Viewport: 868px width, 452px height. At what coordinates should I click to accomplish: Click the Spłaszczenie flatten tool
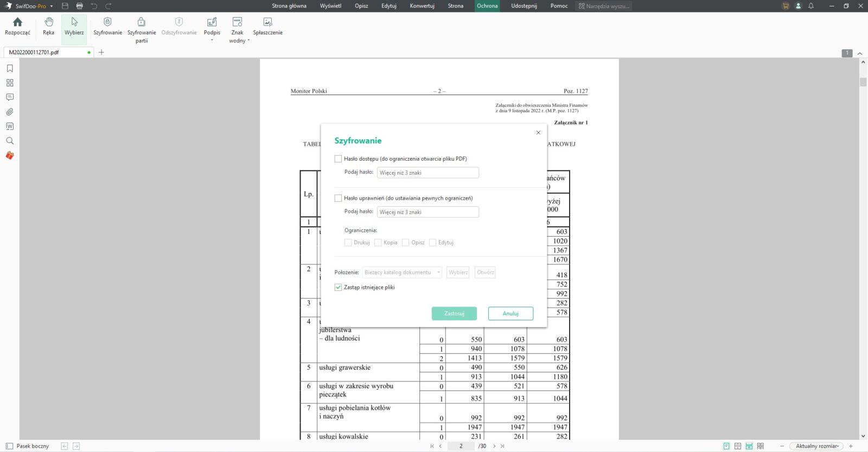[x=267, y=26]
